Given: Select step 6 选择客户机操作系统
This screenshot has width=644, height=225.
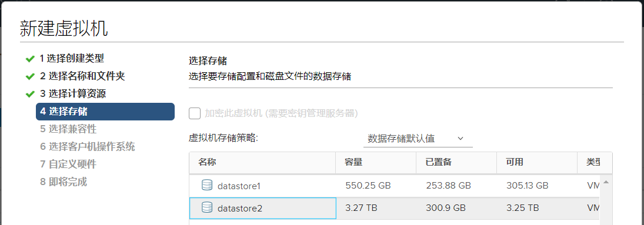Looking at the screenshot, I should point(88,147).
